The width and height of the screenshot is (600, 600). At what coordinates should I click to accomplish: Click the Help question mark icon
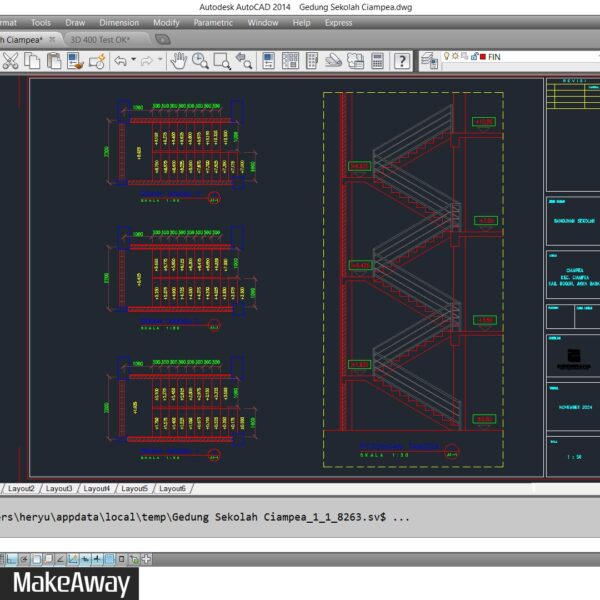click(x=401, y=61)
